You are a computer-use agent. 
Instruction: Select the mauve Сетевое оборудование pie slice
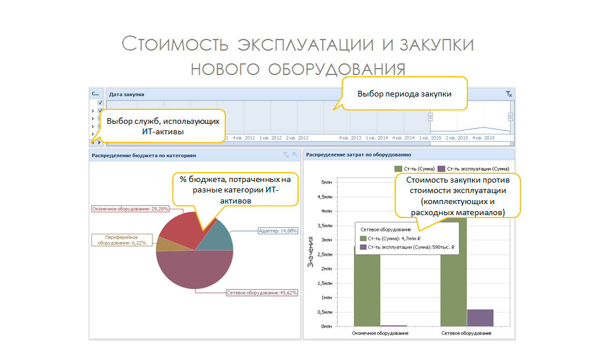point(194,270)
